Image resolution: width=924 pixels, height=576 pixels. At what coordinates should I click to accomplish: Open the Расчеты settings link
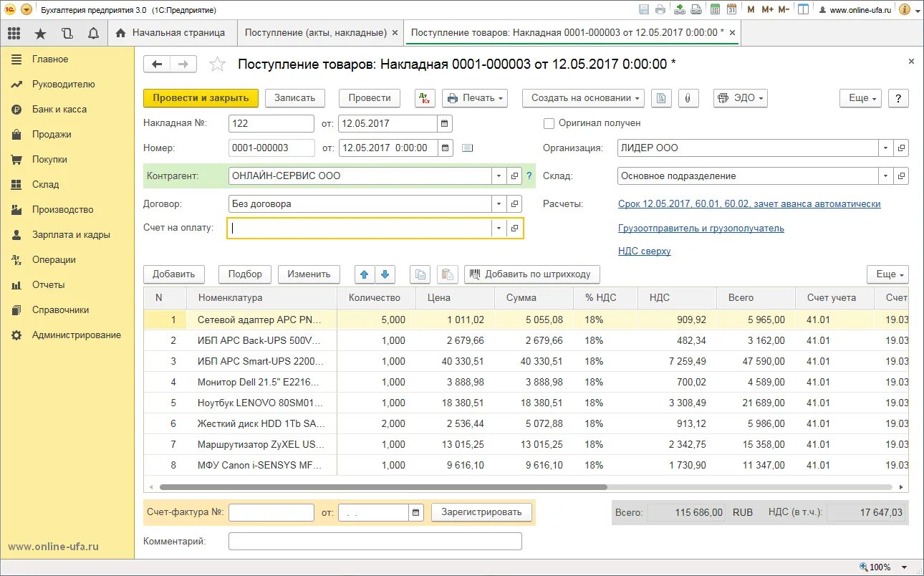point(749,204)
